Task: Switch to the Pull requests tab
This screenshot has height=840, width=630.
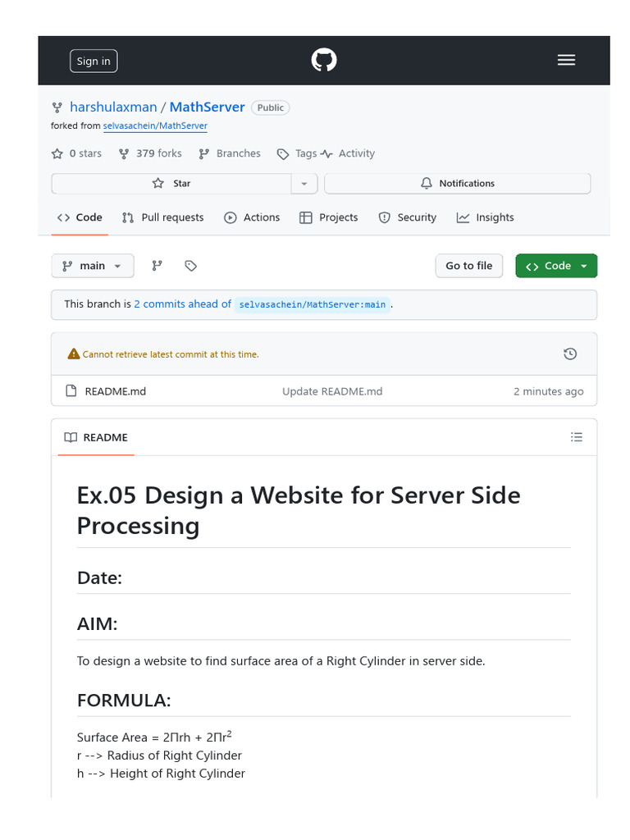Action: 162,217
